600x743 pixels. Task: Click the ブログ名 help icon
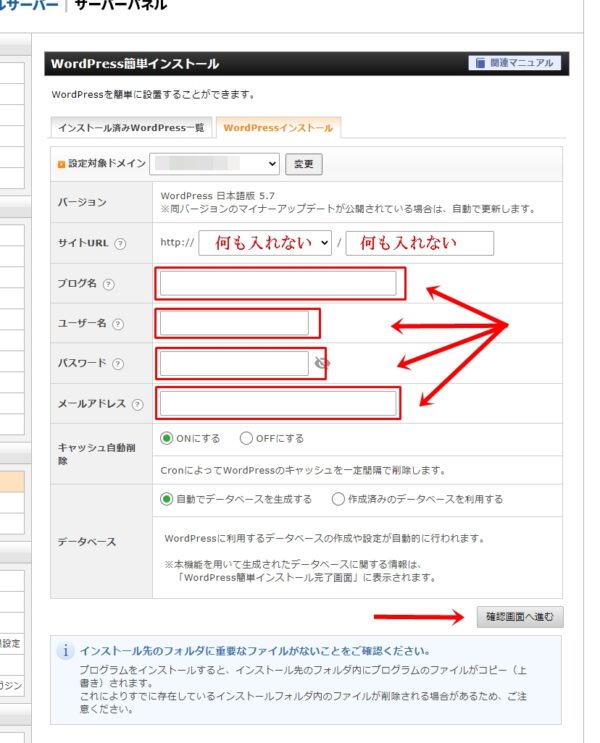pos(109,284)
